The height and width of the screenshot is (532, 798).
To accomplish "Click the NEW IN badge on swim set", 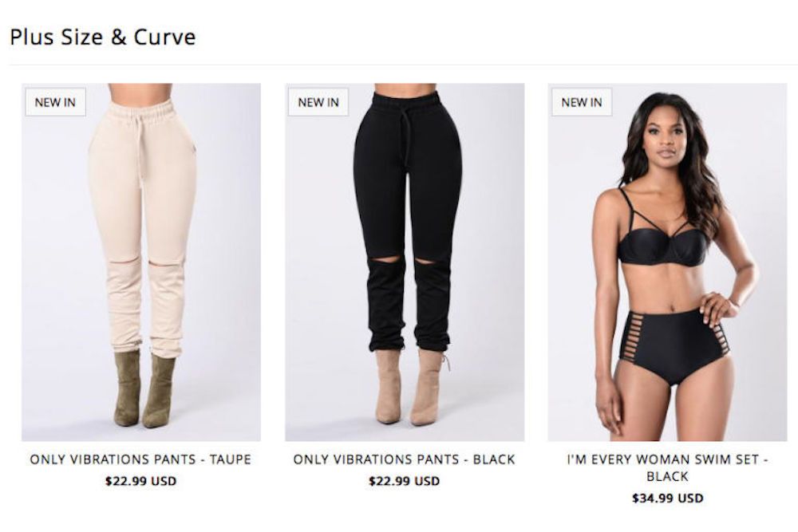I will point(582,102).
